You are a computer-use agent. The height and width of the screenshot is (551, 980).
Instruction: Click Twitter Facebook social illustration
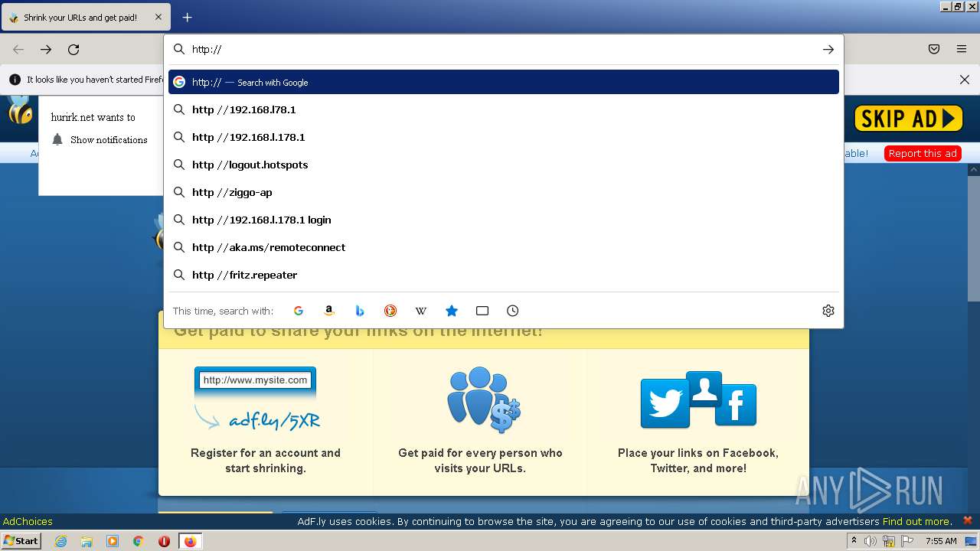[x=698, y=399]
